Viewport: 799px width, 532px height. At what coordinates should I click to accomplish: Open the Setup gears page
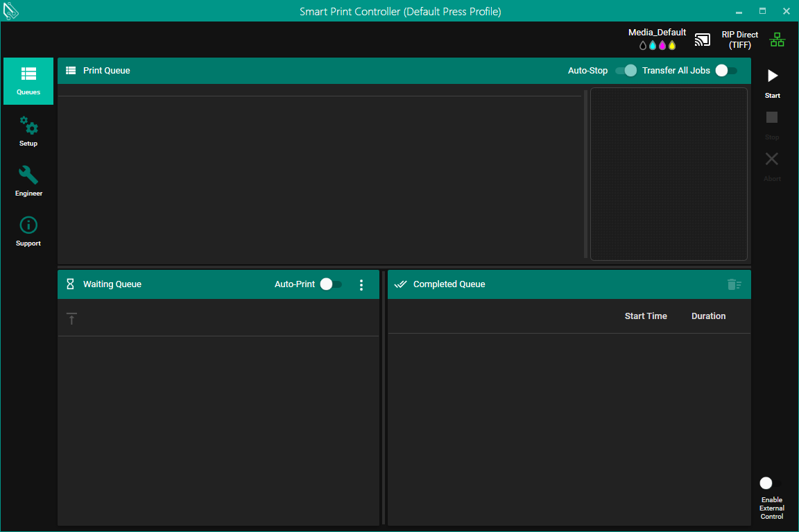pos(28,130)
